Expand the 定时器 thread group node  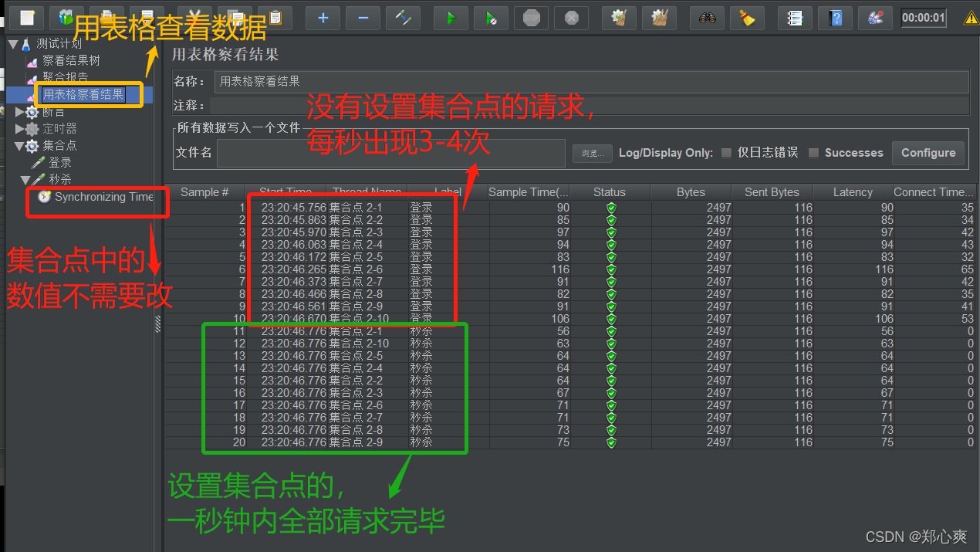pyautogui.click(x=20, y=129)
